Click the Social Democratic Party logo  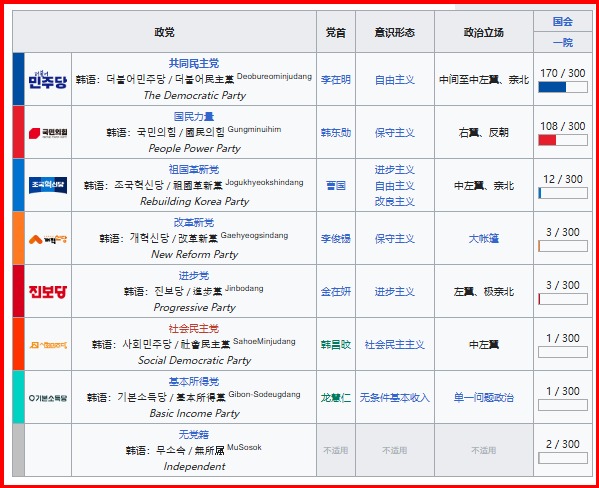pos(48,345)
